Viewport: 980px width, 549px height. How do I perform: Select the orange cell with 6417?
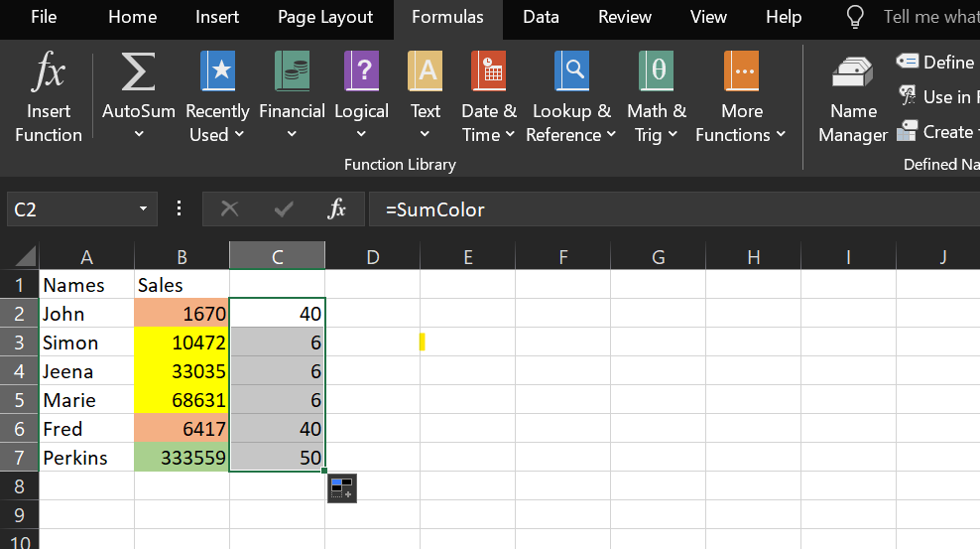coord(182,428)
